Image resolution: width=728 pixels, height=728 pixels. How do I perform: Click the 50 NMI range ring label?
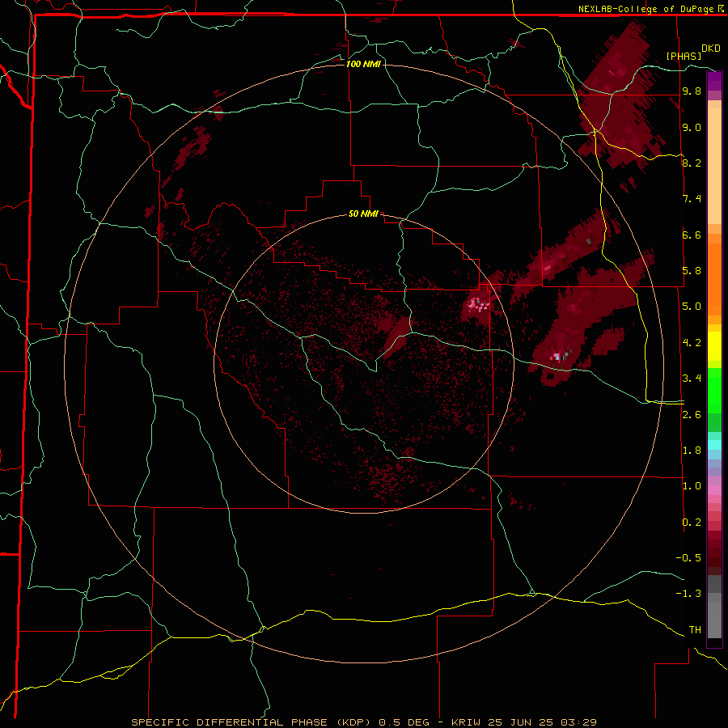[363, 214]
